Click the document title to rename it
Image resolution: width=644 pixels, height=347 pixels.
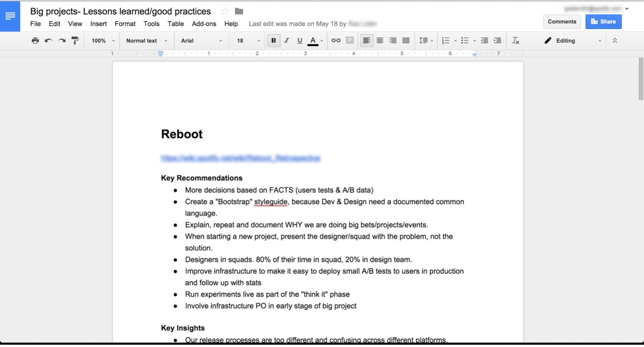tap(121, 11)
